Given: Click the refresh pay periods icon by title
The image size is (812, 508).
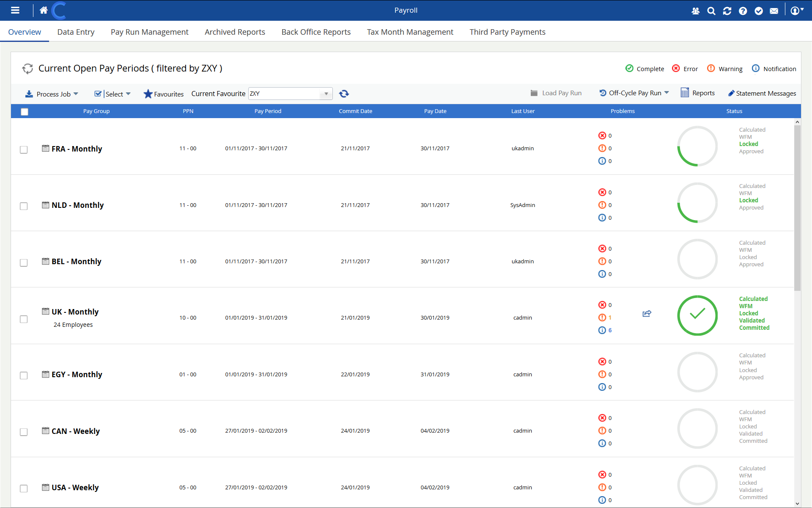Looking at the screenshot, I should click(28, 69).
